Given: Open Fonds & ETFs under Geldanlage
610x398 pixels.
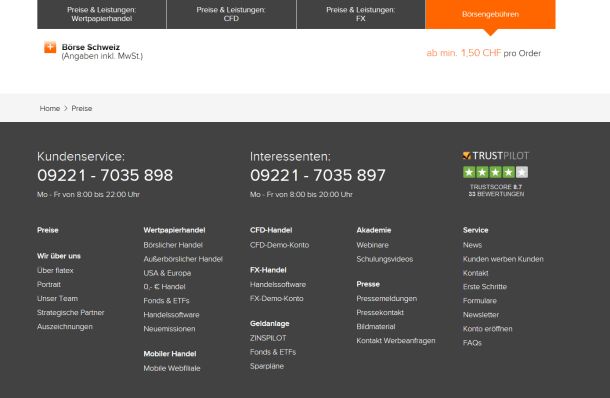Looking at the screenshot, I should [x=273, y=352].
